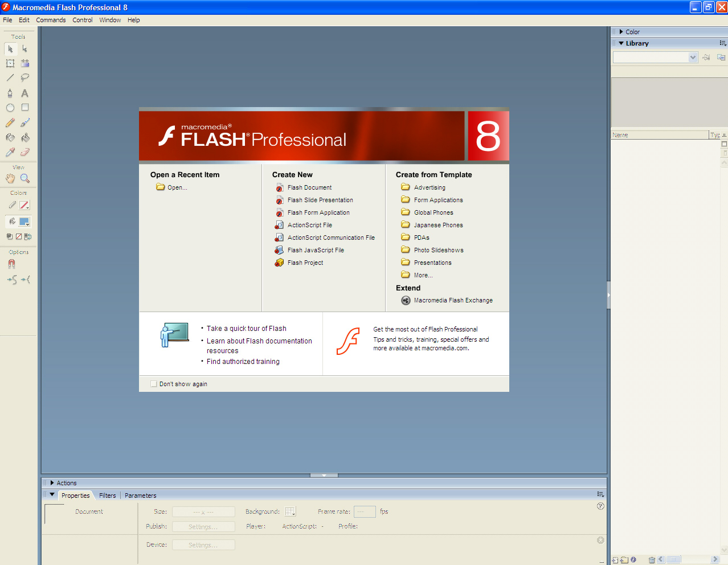Select the Brush tool

point(24,122)
